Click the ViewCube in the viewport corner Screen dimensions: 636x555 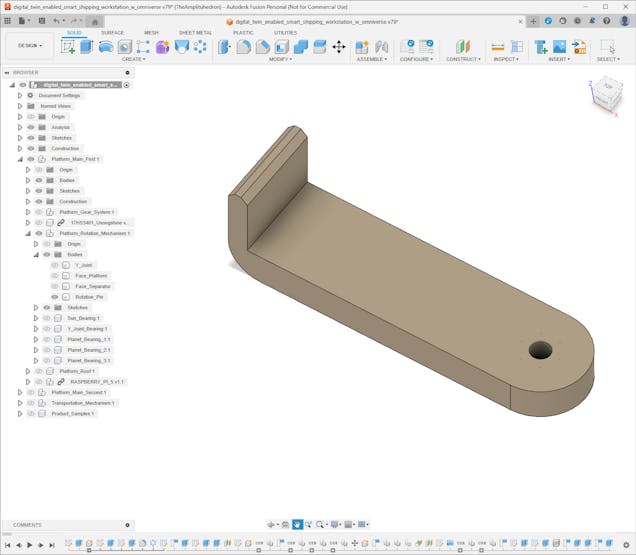click(608, 87)
